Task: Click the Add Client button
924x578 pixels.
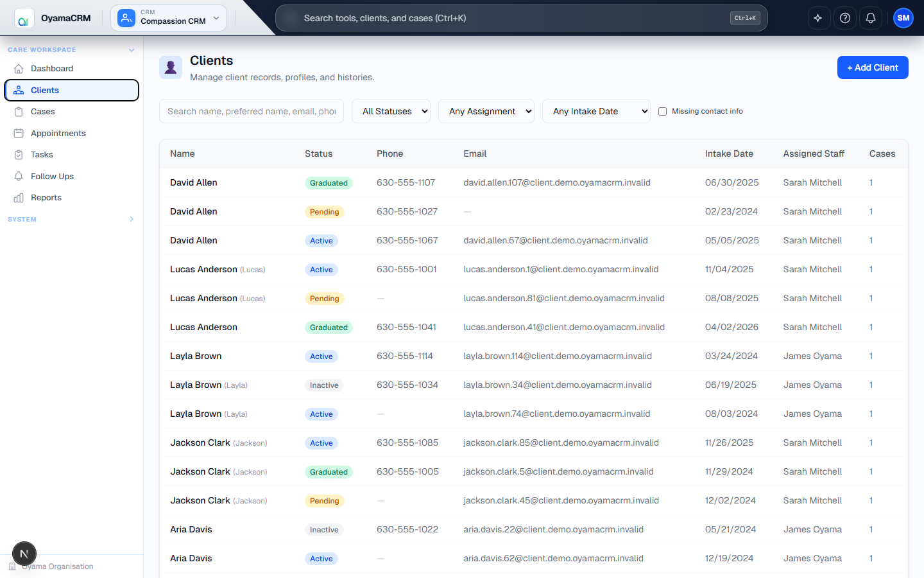Action: click(873, 67)
